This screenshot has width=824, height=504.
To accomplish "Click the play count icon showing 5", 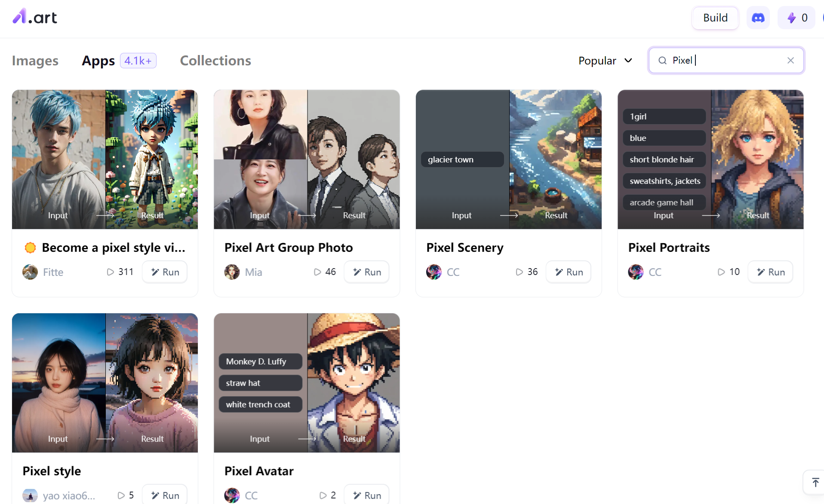I will pos(121,495).
